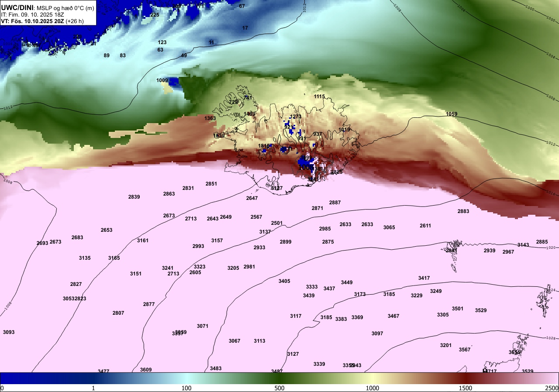Click the map value '2933'
This screenshot has height=392, width=559.
259,248
